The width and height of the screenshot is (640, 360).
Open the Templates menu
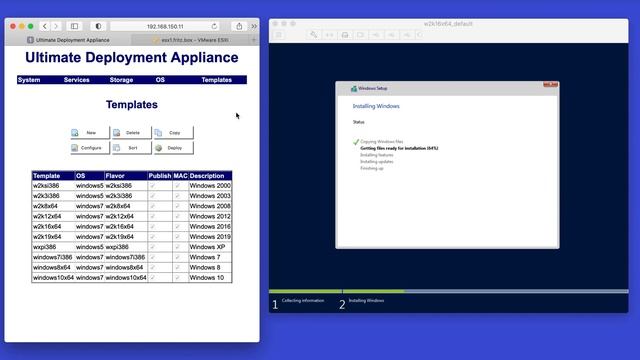coord(216,80)
